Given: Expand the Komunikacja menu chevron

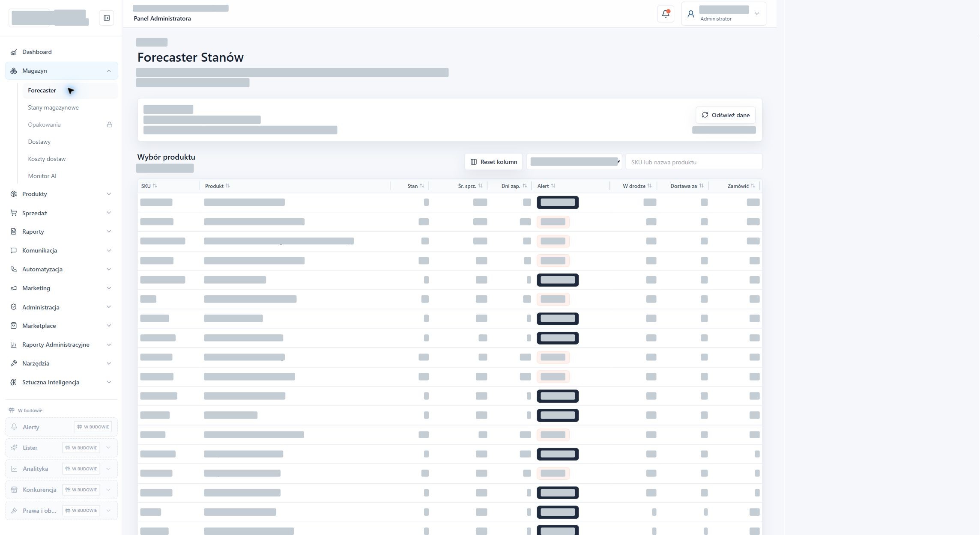Looking at the screenshot, I should coord(109,250).
